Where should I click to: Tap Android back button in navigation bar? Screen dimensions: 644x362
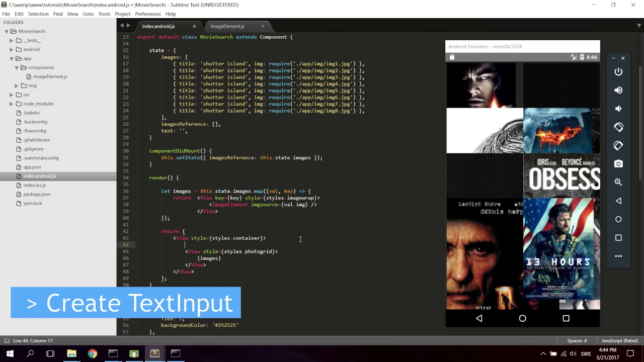pyautogui.click(x=479, y=318)
